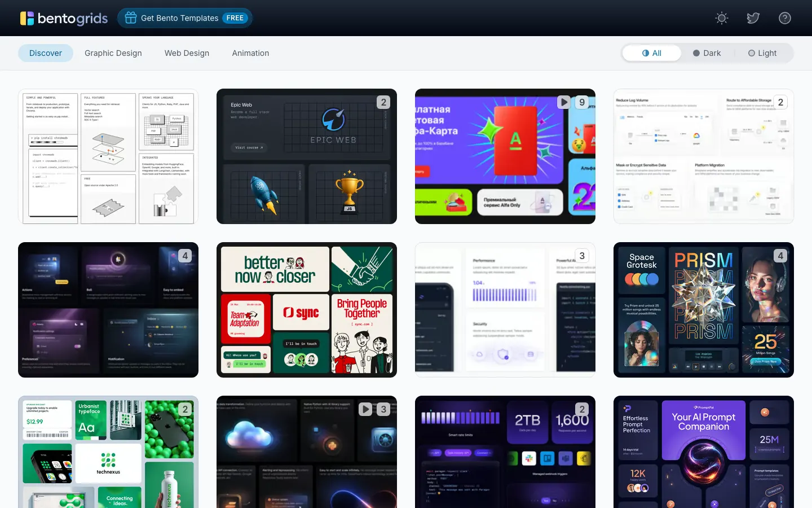Open the help question mark icon
The width and height of the screenshot is (812, 508).
[x=784, y=18]
